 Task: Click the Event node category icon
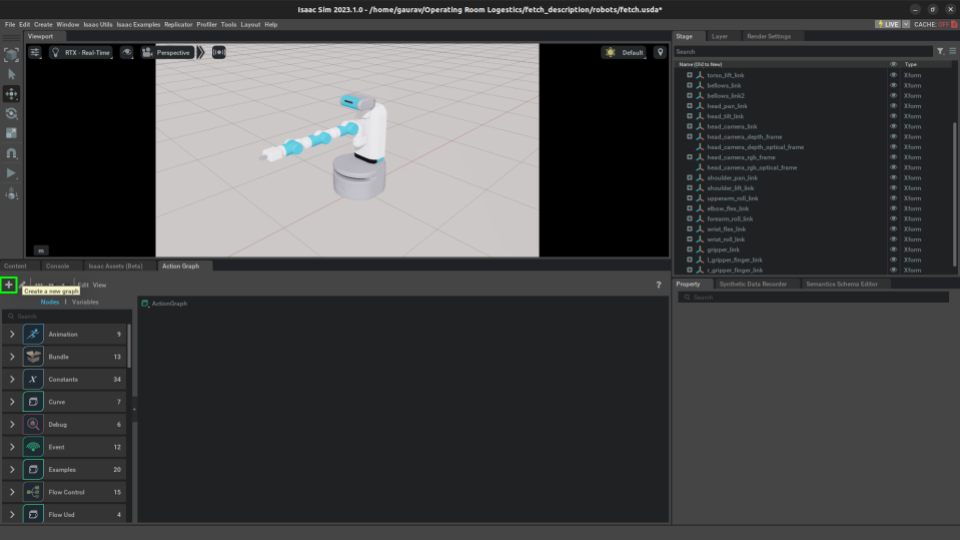[x=33, y=447]
